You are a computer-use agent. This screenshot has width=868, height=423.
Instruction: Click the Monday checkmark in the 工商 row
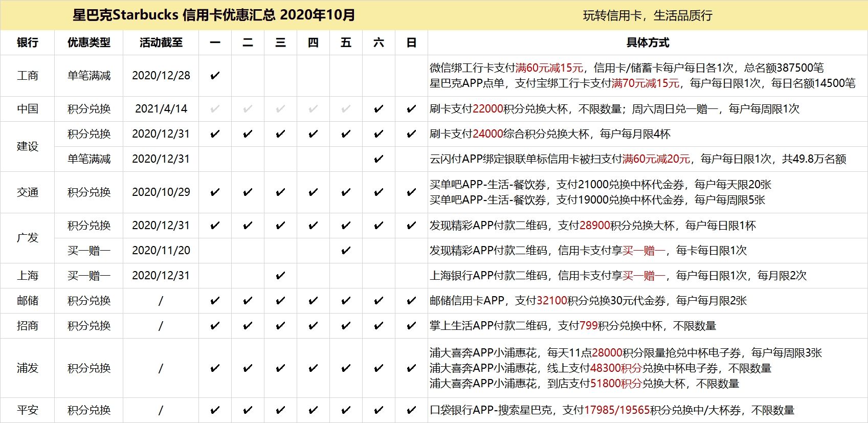coord(215,76)
